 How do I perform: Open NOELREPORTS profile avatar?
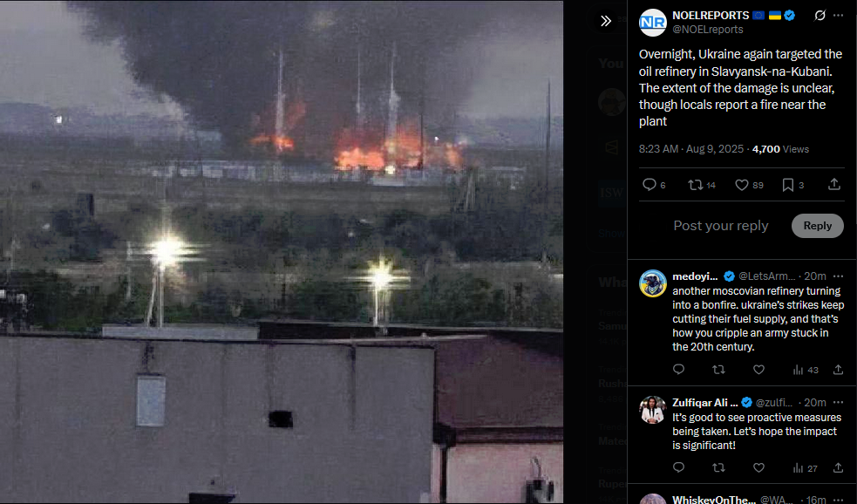pos(653,23)
